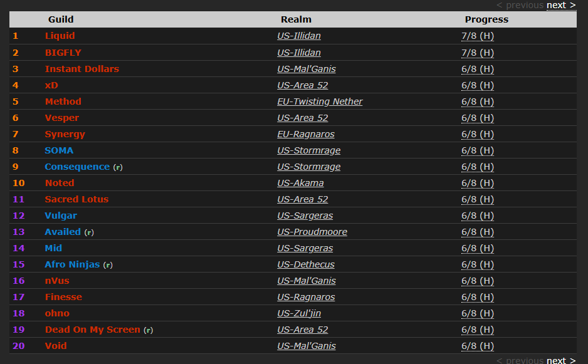588x364 pixels.
Task: Open US-Area 52 realm in Vesper's row
Action: coord(303,118)
